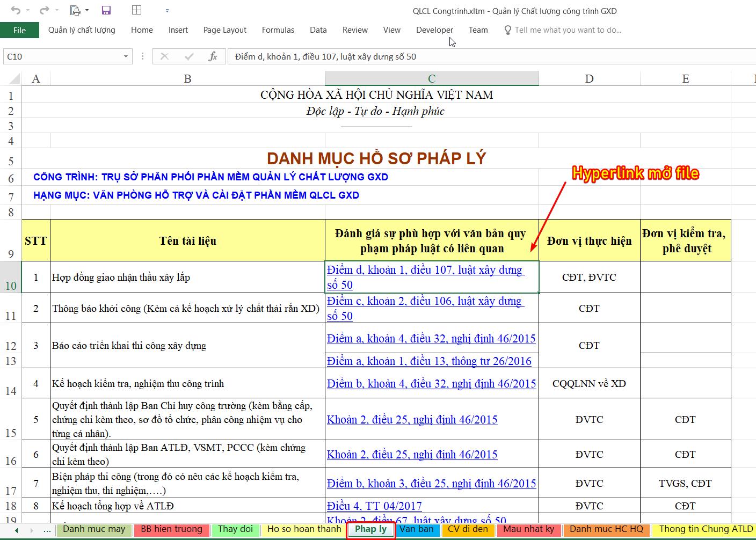Screen dimensions: 756x540
Task: Click the Tell me lightbulb icon
Action: pos(507,30)
